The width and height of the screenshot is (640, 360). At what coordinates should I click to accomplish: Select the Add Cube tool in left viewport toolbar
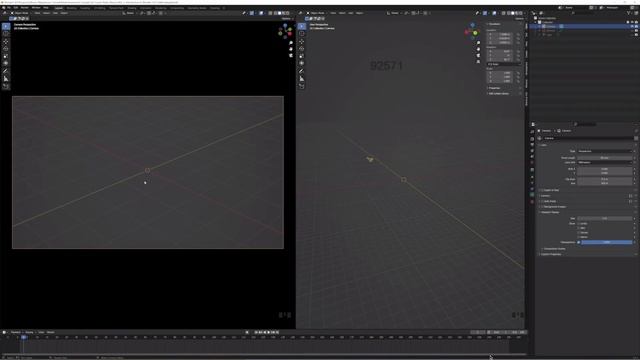6,86
